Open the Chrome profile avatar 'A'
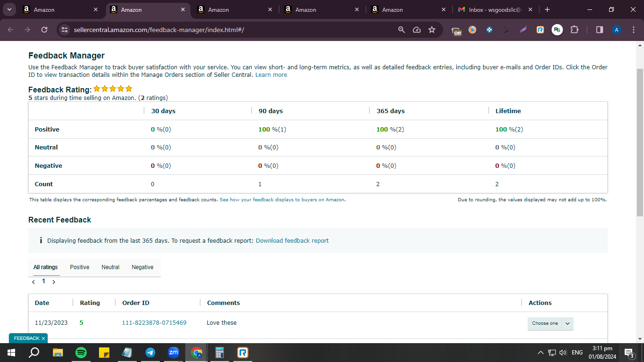 [617, 30]
